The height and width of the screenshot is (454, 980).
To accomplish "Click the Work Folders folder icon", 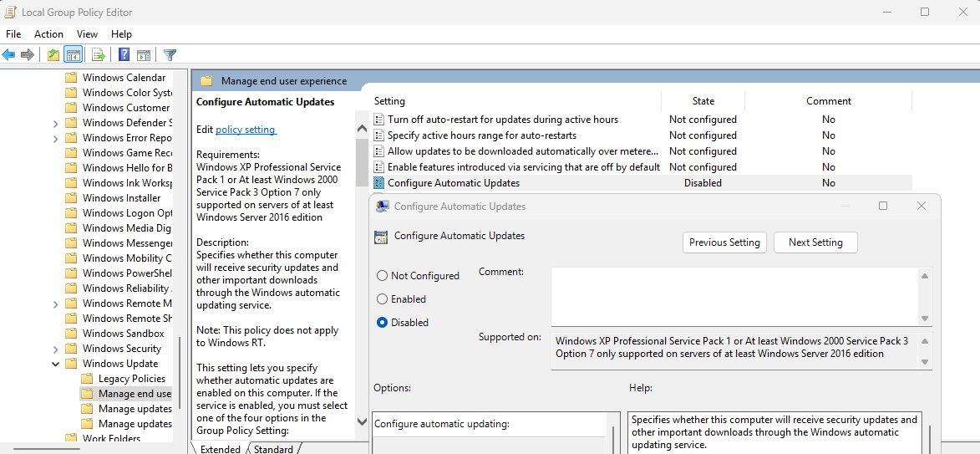I will tap(71, 438).
